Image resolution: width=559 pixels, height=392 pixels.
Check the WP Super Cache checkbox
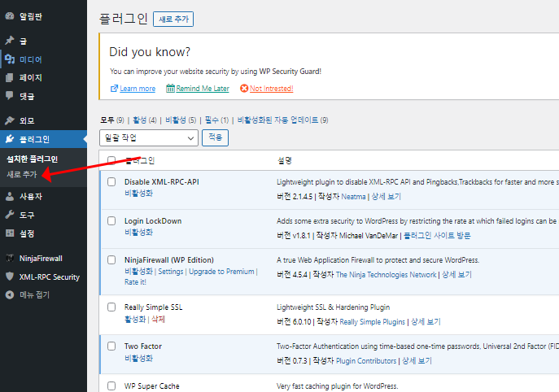click(111, 386)
